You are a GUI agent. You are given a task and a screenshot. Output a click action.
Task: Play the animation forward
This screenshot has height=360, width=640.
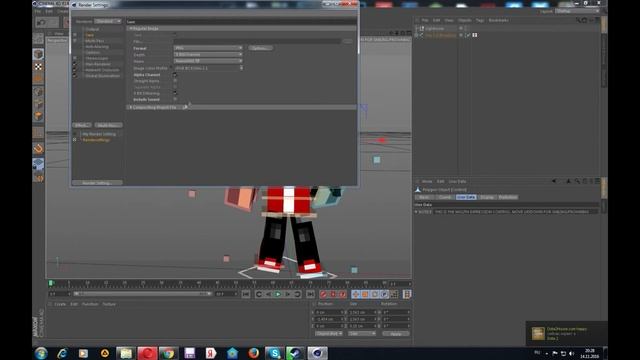tap(278, 294)
